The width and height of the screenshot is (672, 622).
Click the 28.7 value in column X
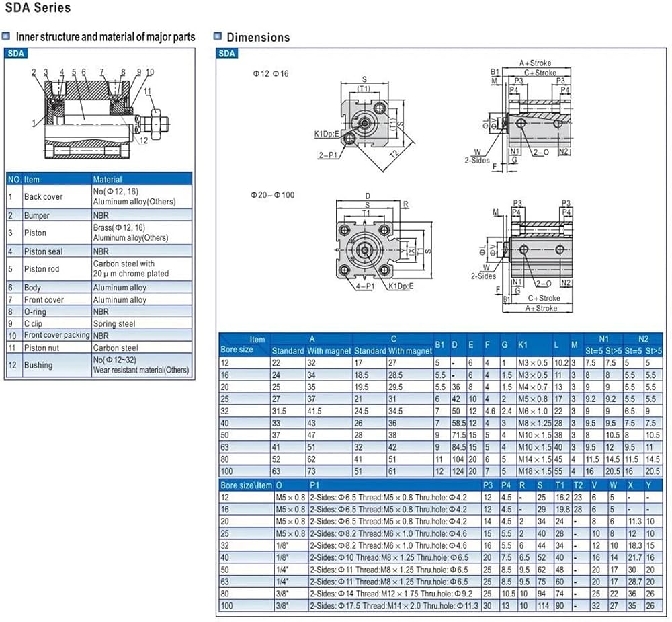point(635,582)
